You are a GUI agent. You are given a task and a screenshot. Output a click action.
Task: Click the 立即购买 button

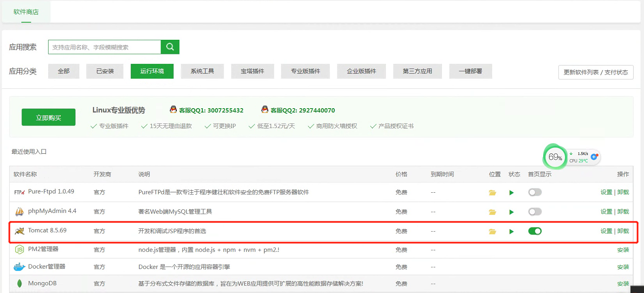[49, 117]
